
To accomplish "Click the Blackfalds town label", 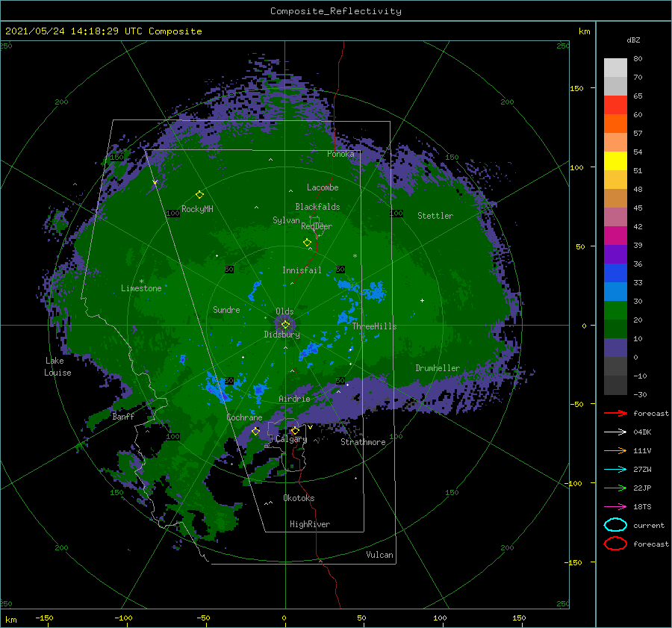I will click(317, 207).
